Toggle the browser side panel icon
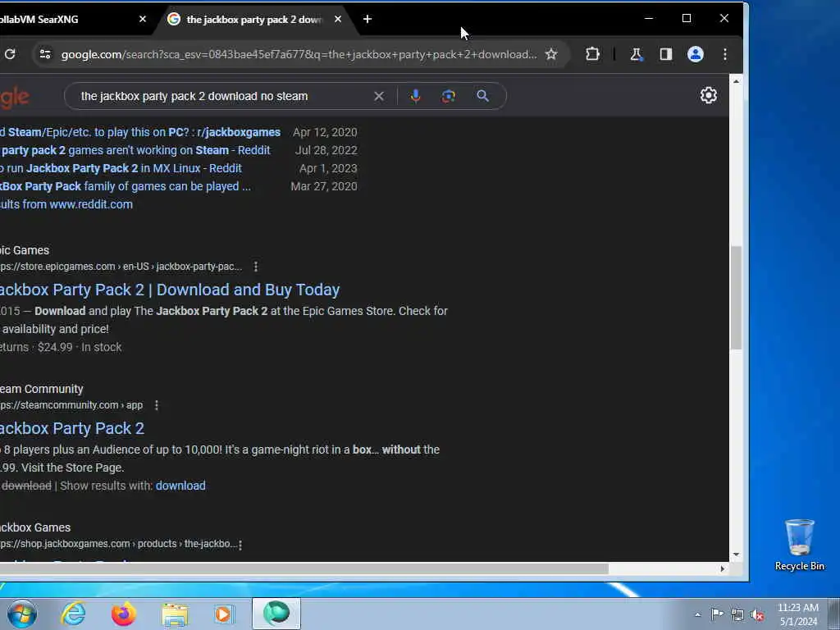This screenshot has height=630, width=840. coord(665,54)
